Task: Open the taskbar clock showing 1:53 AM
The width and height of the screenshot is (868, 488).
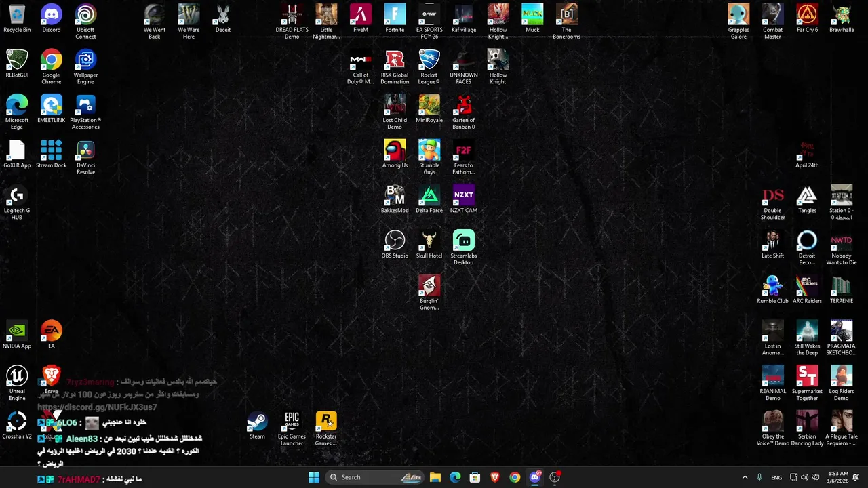Action: click(838, 477)
